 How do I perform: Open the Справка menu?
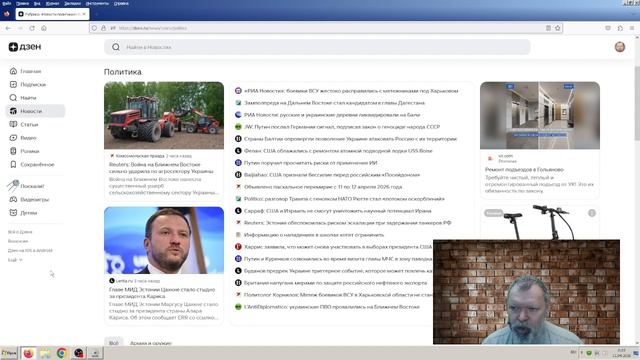point(121,3)
